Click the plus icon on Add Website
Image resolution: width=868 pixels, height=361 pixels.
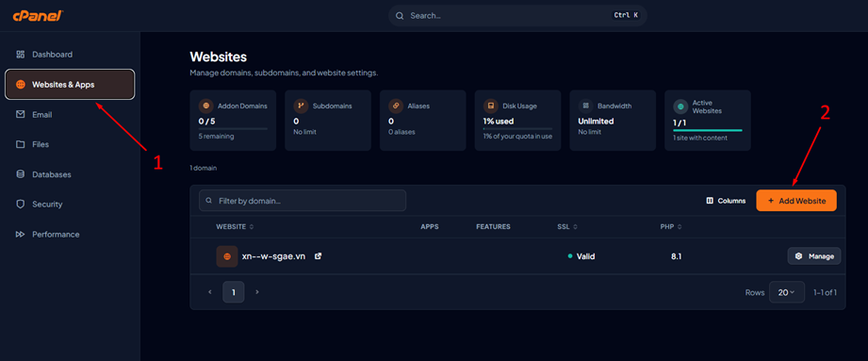pyautogui.click(x=771, y=201)
